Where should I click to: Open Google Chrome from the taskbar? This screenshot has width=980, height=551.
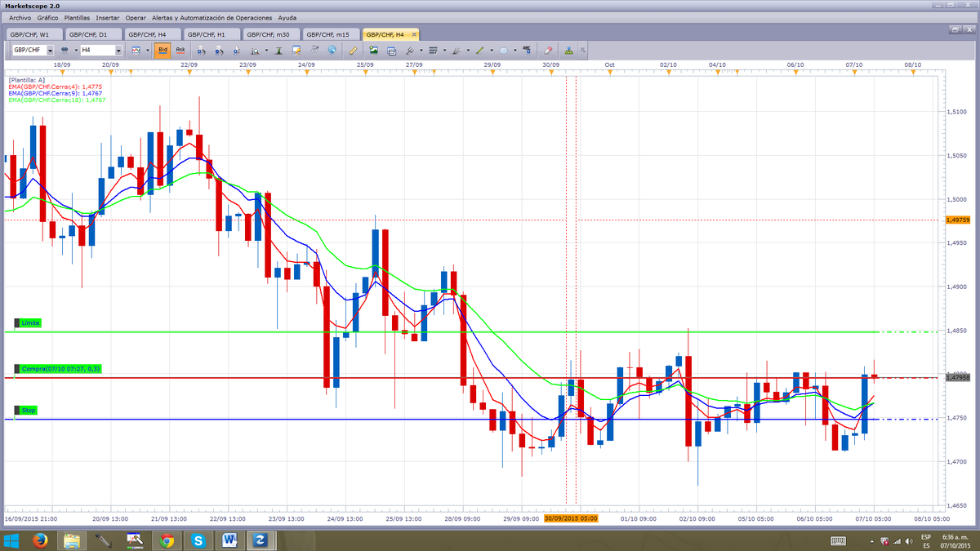pyautogui.click(x=167, y=540)
